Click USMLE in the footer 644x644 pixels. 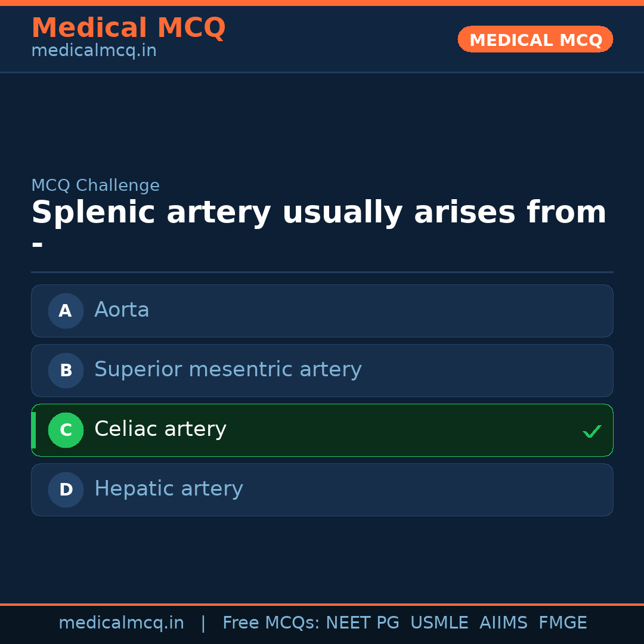(x=439, y=623)
